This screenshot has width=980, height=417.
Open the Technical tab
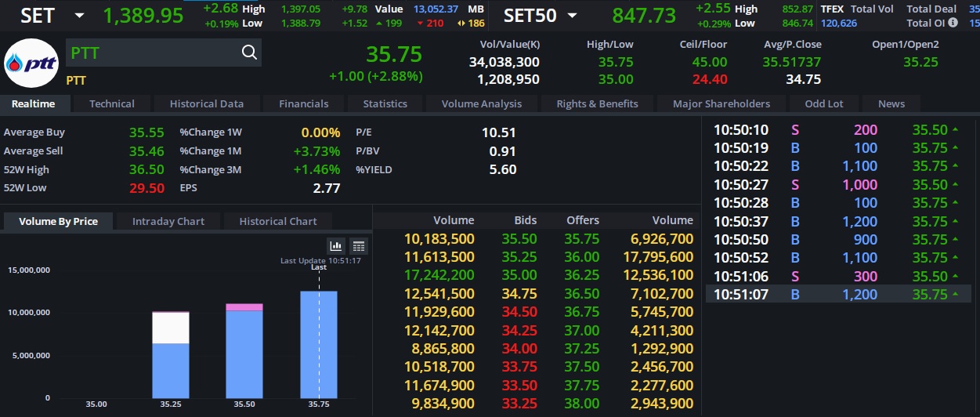click(x=111, y=103)
